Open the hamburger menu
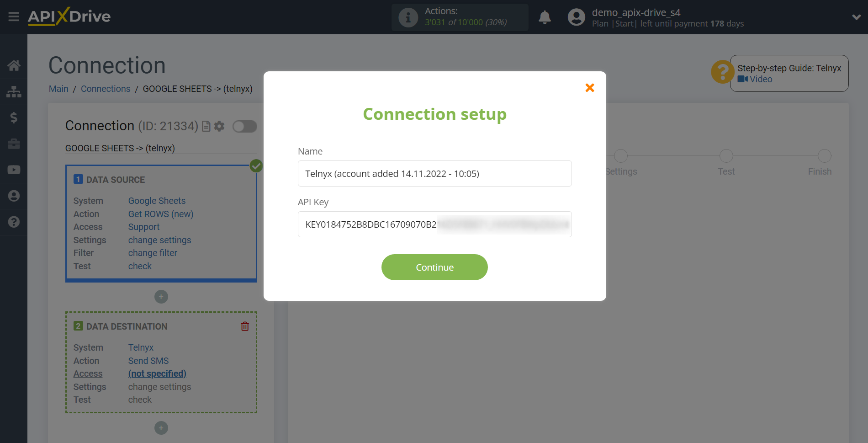Screen dimensions: 868x443 coord(14,17)
